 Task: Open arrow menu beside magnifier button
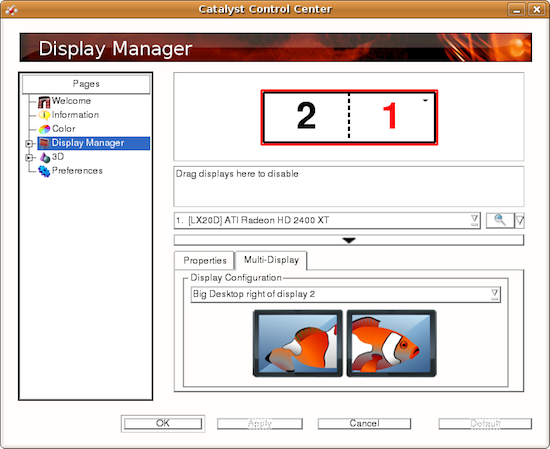pos(519,221)
